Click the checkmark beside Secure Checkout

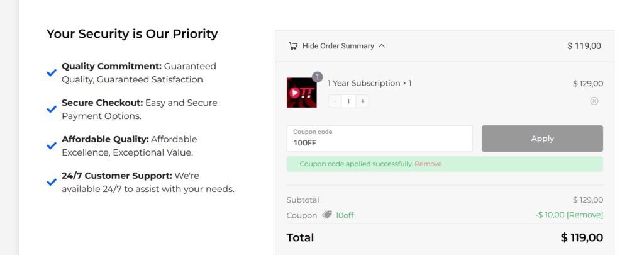pos(52,109)
